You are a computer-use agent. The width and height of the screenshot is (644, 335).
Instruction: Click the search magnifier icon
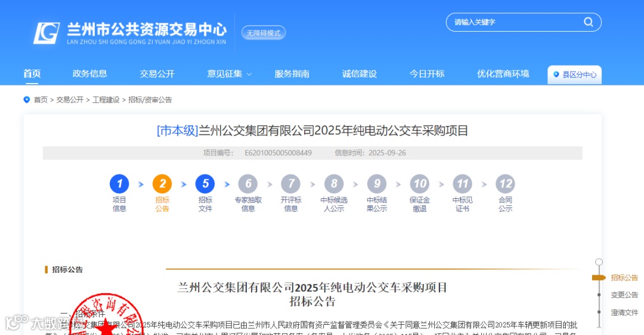(588, 22)
